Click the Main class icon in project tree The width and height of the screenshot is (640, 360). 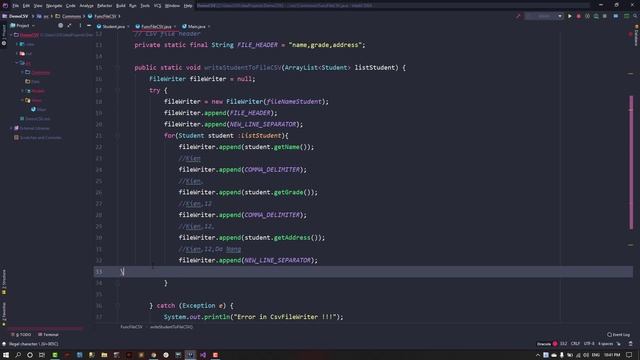click(33, 109)
